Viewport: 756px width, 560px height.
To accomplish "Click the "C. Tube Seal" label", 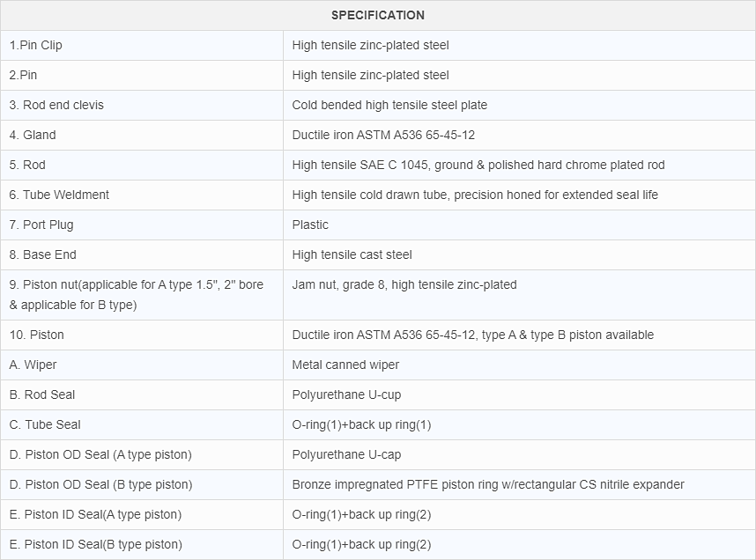I will point(45,424).
